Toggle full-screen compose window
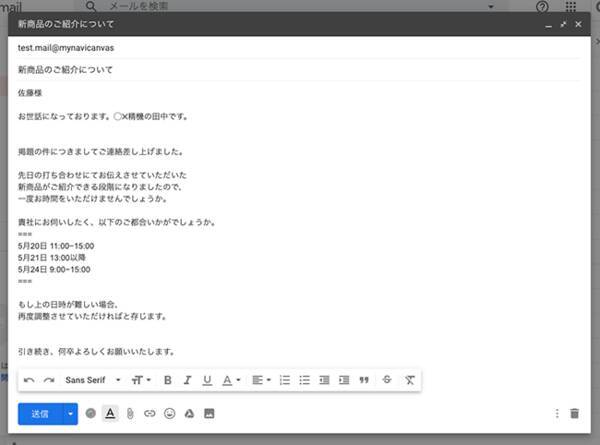 563,24
